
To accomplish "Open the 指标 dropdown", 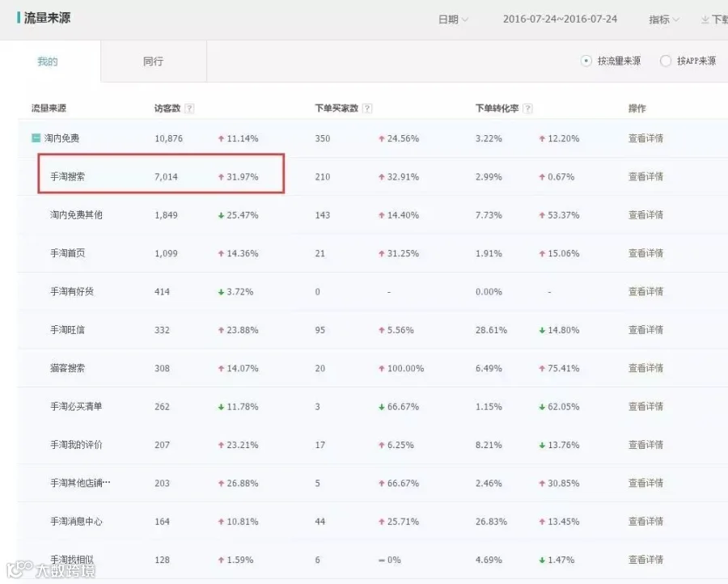I will (x=664, y=19).
